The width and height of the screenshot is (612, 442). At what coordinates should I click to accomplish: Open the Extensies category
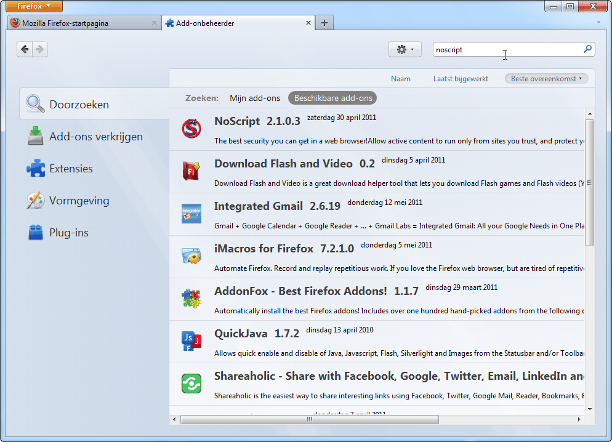click(x=94, y=168)
